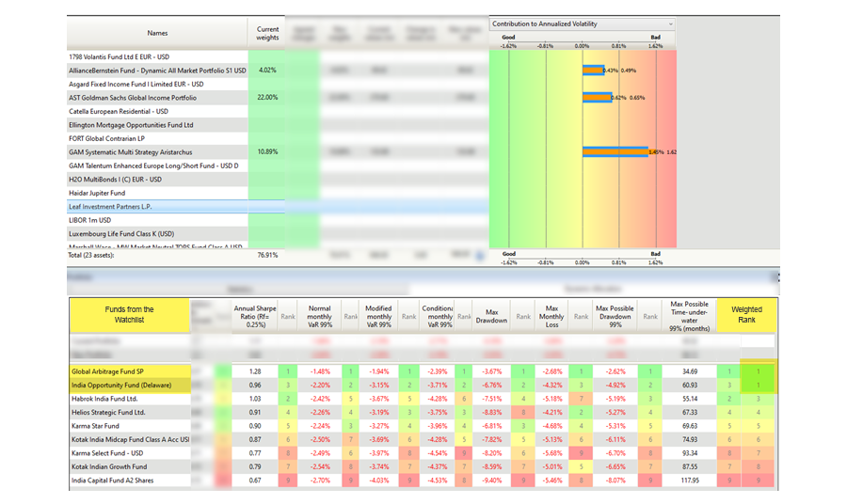Viewport: 847px width, 504px height.
Task: Select the Kotak Indian Growth Fund row
Action: (x=130, y=466)
